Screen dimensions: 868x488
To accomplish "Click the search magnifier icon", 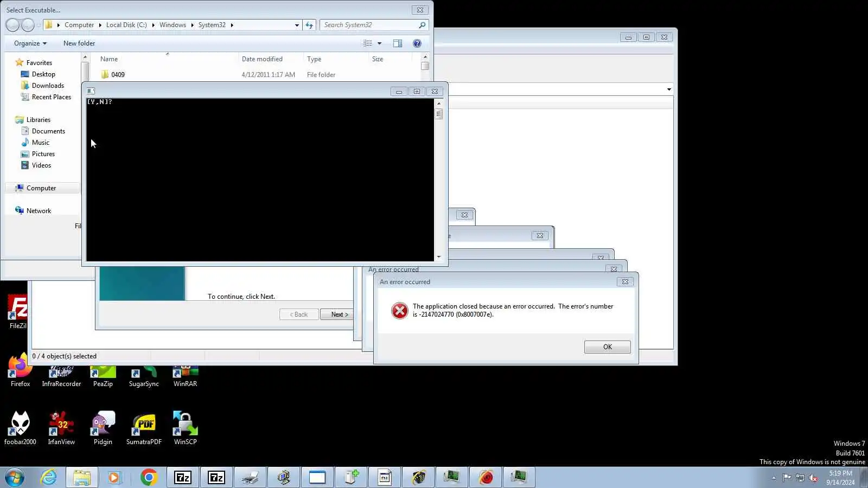I will 422,25.
